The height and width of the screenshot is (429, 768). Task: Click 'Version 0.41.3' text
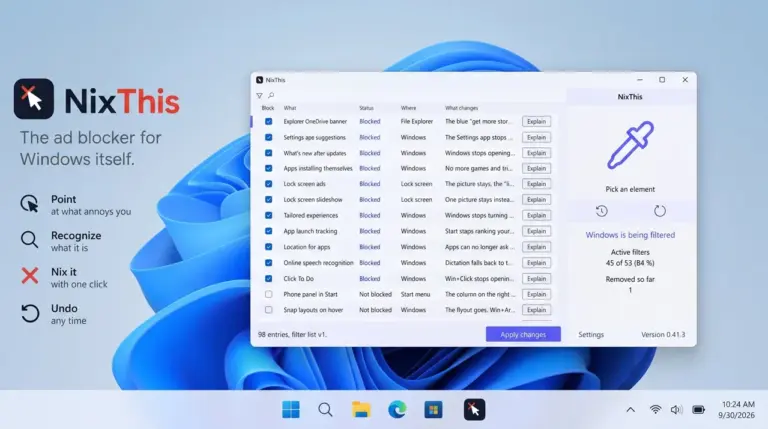click(x=663, y=334)
